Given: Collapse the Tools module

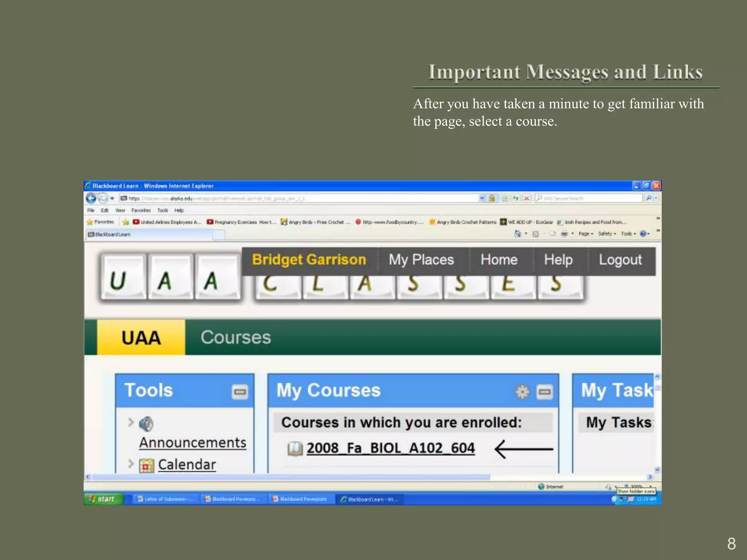Looking at the screenshot, I should [x=240, y=392].
